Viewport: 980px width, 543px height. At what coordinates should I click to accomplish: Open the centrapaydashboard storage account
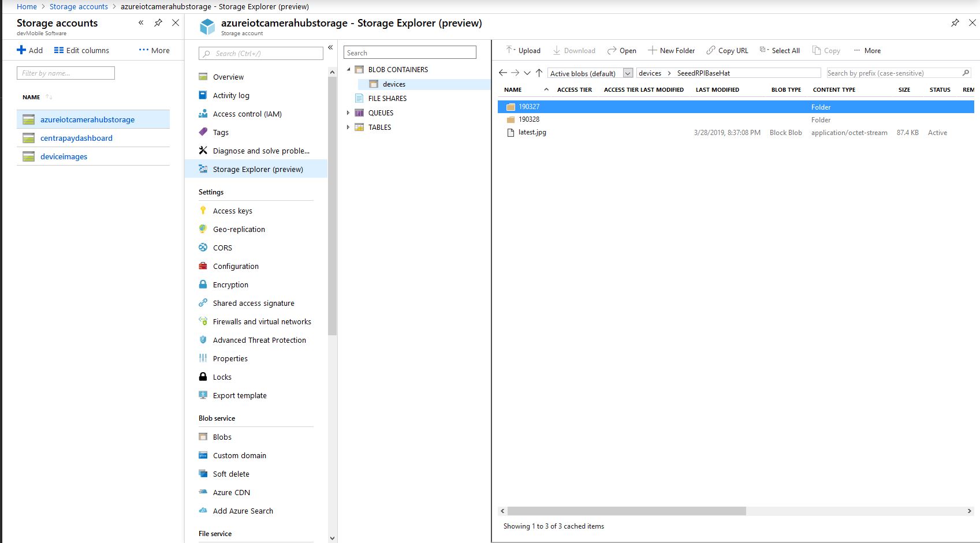pos(76,138)
